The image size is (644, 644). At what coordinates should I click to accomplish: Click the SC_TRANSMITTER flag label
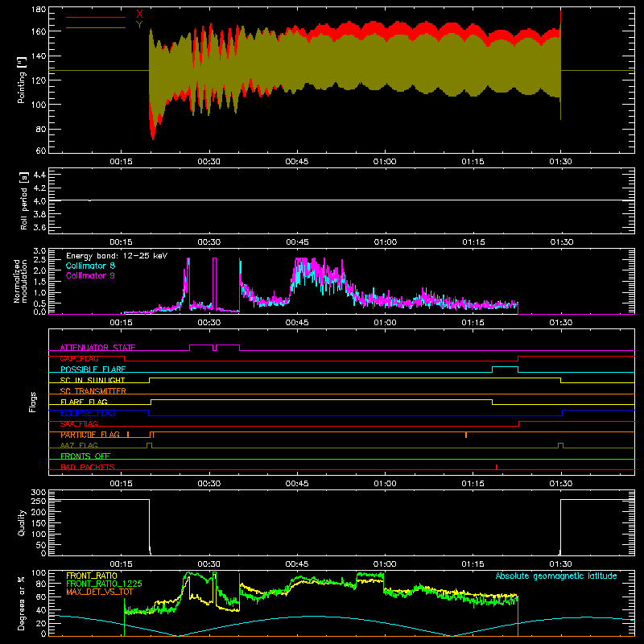pos(93,391)
